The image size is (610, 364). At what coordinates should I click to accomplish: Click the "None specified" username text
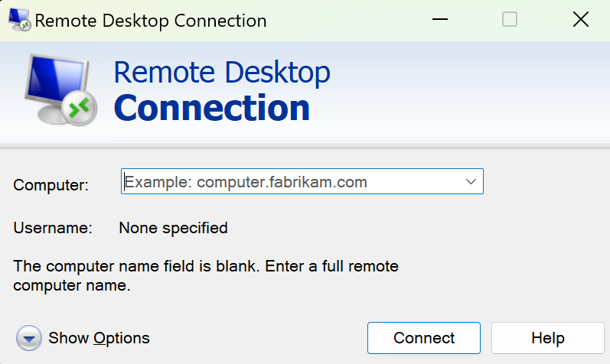pos(174,228)
